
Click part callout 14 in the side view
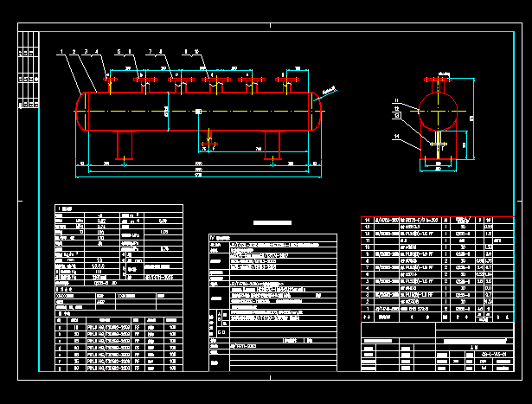tap(394, 137)
